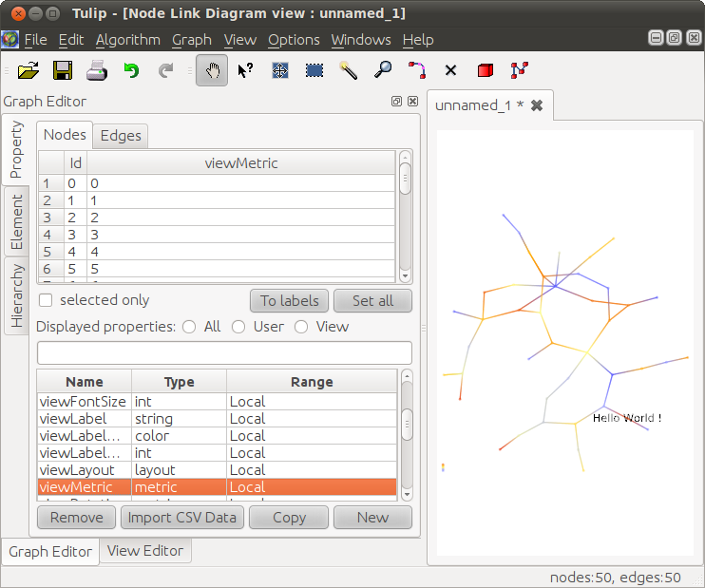Viewport: 705px width, 588px height.
Task: Open the Windows menu
Action: coord(361,40)
